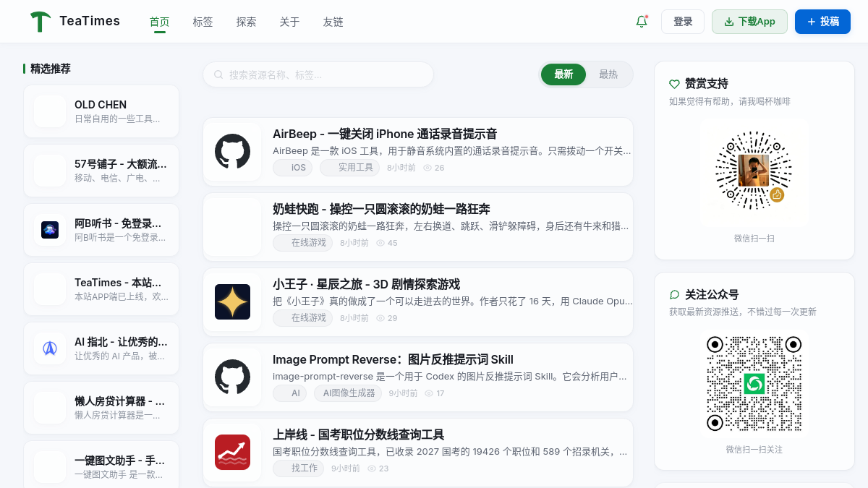This screenshot has height=488, width=868.
Task: Click 在线游戏 tag under 奶蛙快跑
Action: [302, 243]
